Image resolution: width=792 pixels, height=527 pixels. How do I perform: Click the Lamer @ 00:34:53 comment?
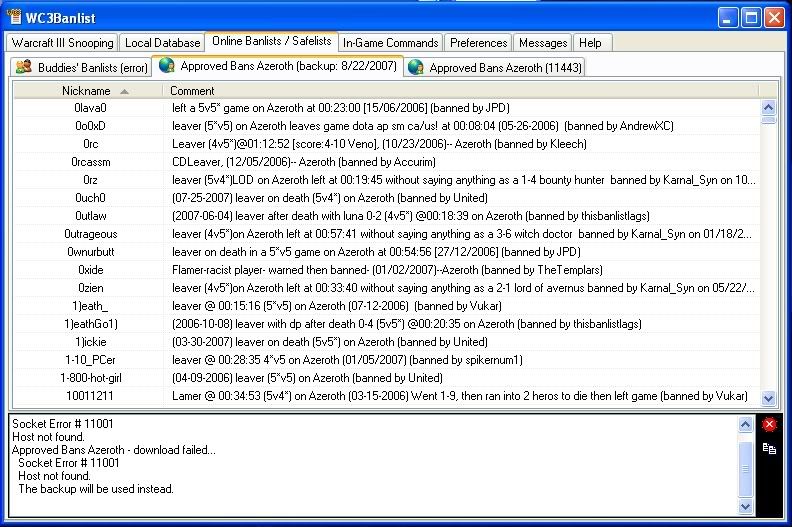[x=460, y=396]
